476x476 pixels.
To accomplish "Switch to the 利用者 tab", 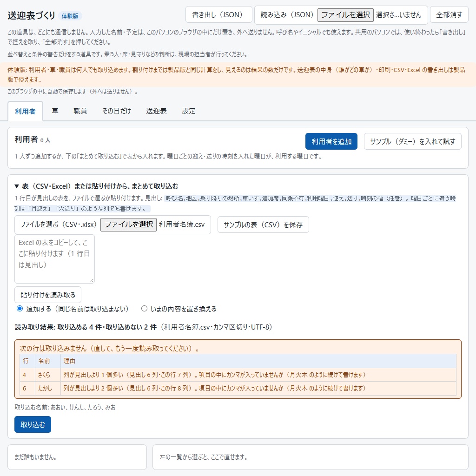I will pos(25,111).
